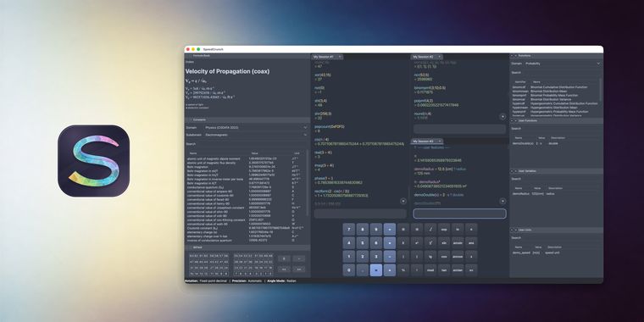Click the shift-left button in Bitfield panel
This screenshot has height=322, width=644.
point(284,269)
